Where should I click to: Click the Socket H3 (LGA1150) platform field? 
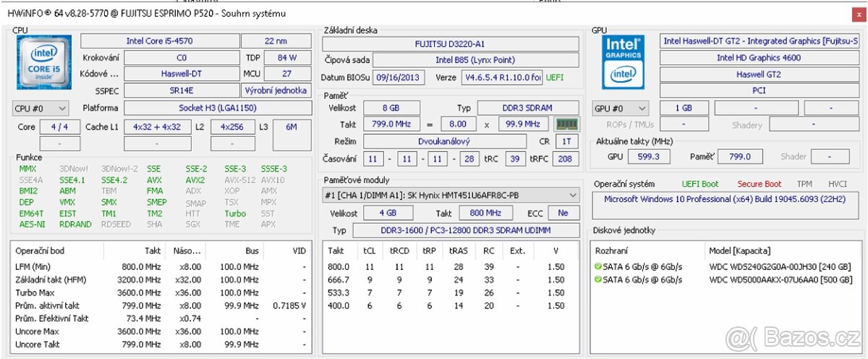pos(218,108)
